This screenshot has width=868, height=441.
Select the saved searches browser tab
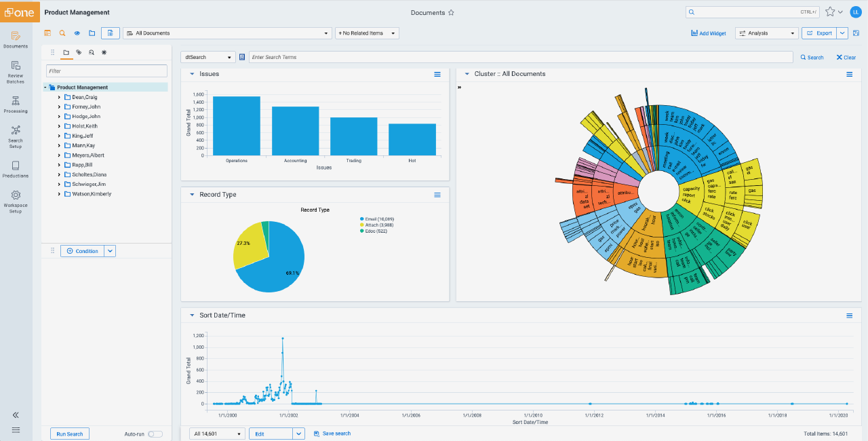tap(92, 52)
